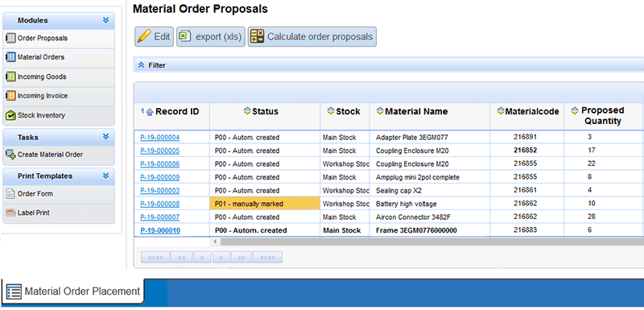Open record P-19-000007 link

click(159, 217)
